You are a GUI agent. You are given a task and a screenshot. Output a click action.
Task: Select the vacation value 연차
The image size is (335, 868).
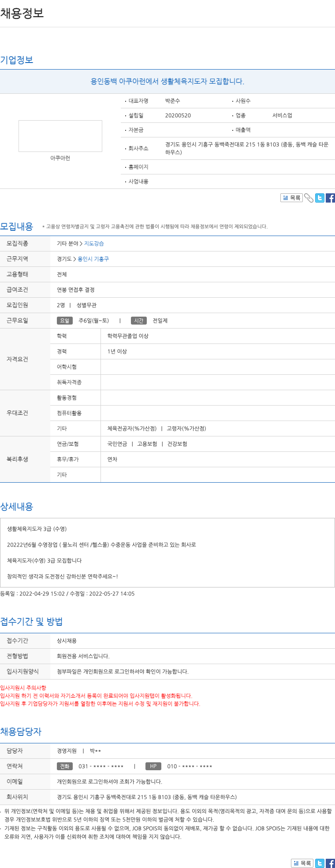112,459
